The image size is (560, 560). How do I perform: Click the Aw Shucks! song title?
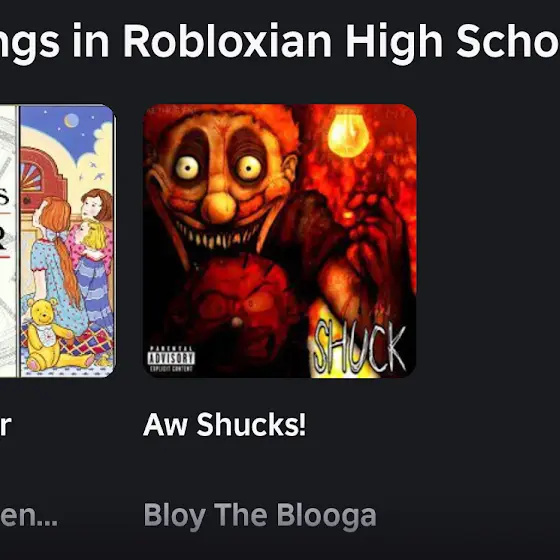(x=225, y=425)
